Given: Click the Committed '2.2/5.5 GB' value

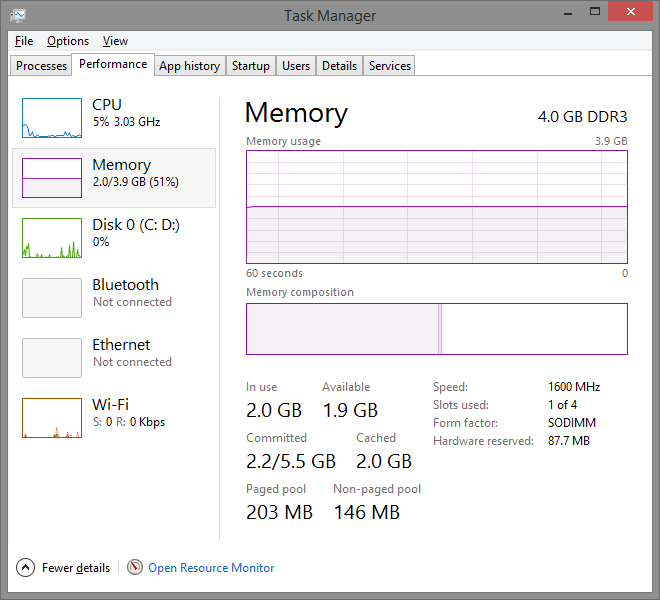Looking at the screenshot, I should point(290,461).
